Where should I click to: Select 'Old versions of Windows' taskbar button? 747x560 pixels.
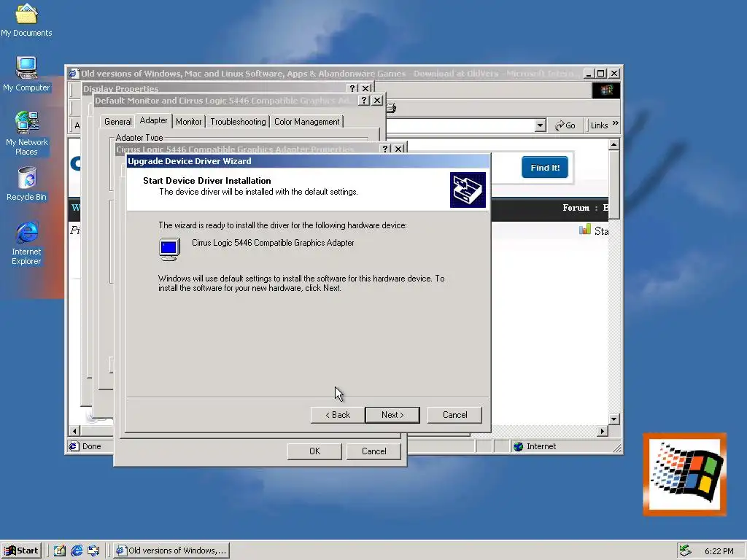point(172,551)
